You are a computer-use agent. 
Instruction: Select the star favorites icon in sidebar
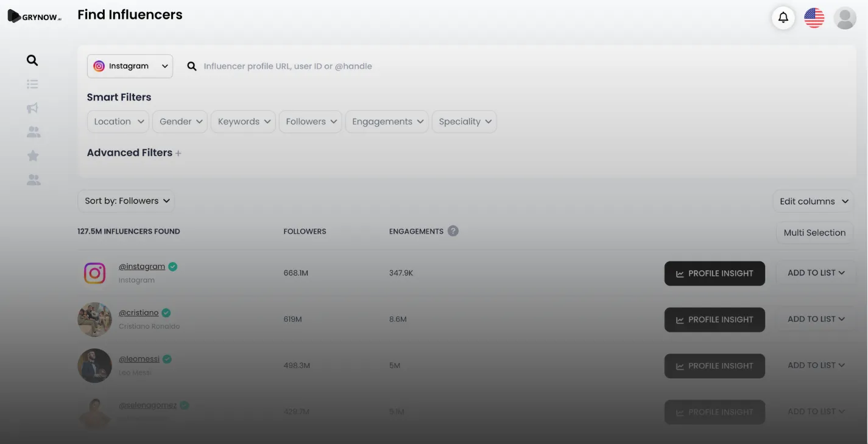coord(33,156)
